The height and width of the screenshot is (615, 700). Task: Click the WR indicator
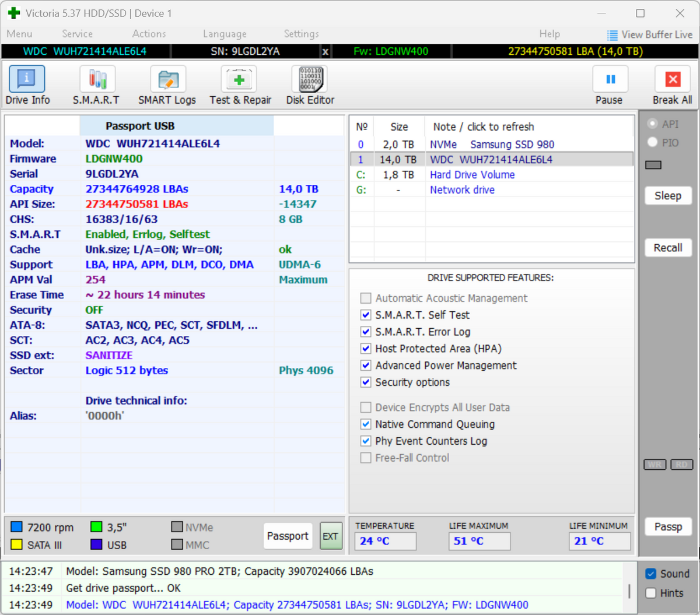(655, 465)
